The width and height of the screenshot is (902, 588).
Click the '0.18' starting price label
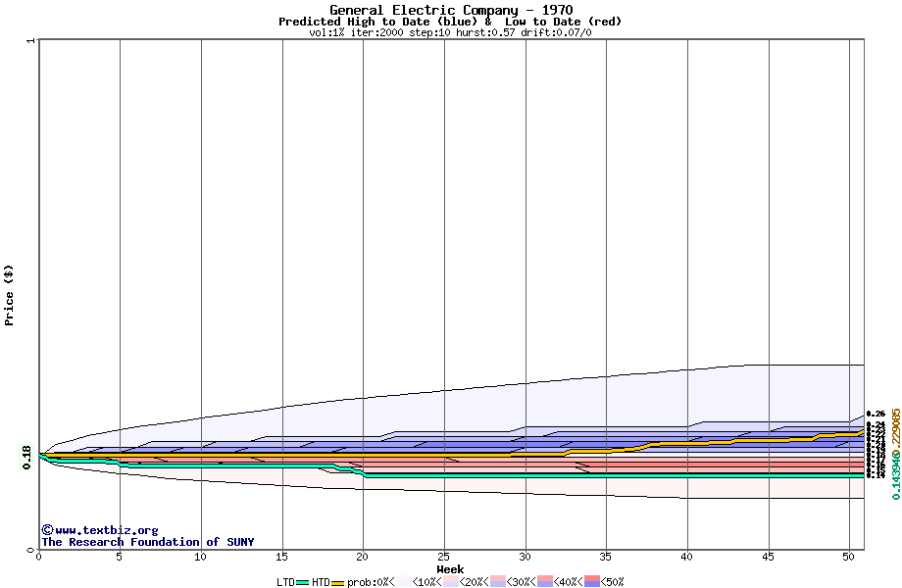[x=26, y=458]
